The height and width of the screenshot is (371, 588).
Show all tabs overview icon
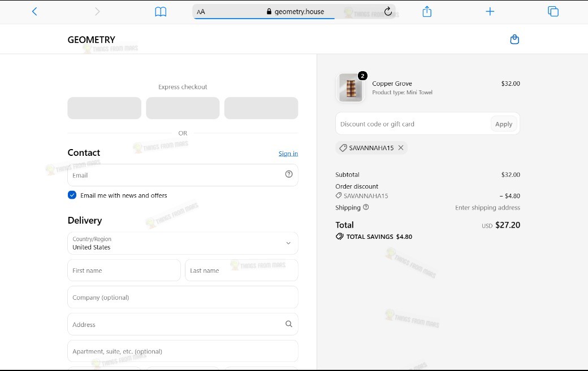(553, 12)
